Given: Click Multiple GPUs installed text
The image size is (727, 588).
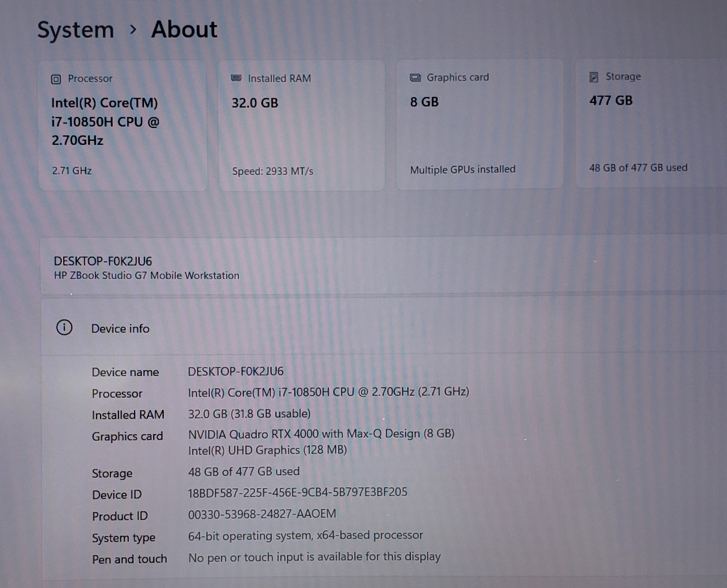Looking at the screenshot, I should pos(463,169).
